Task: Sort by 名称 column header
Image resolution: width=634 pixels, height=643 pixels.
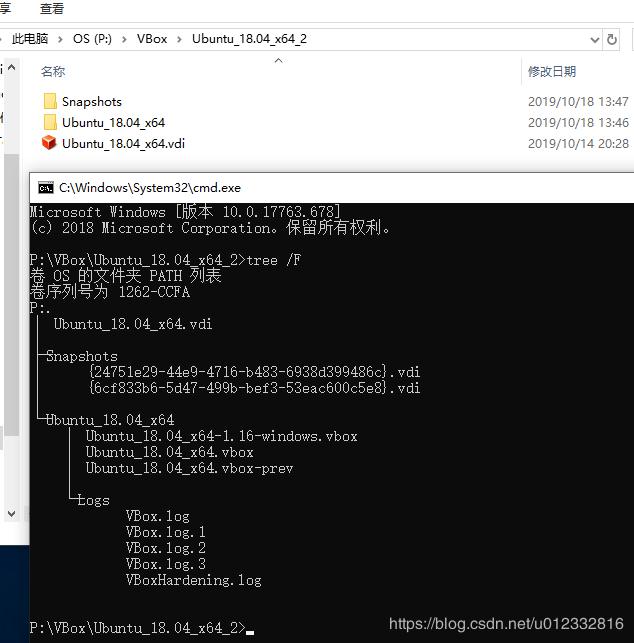Action: tap(53, 72)
